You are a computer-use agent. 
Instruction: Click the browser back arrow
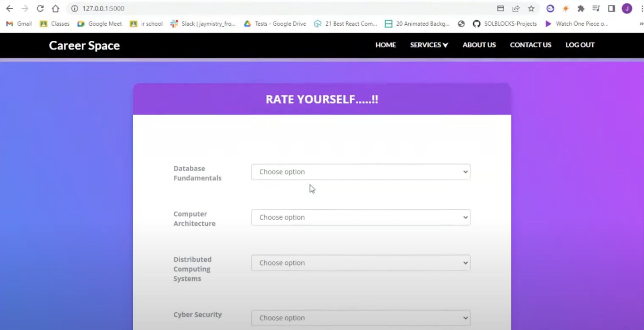[9, 9]
